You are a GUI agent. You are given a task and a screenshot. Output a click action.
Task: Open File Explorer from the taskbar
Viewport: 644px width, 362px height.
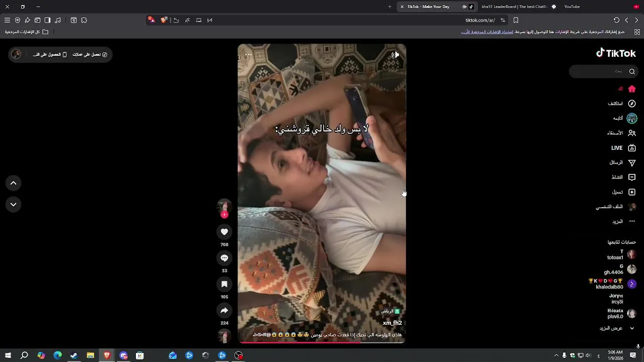91,355
